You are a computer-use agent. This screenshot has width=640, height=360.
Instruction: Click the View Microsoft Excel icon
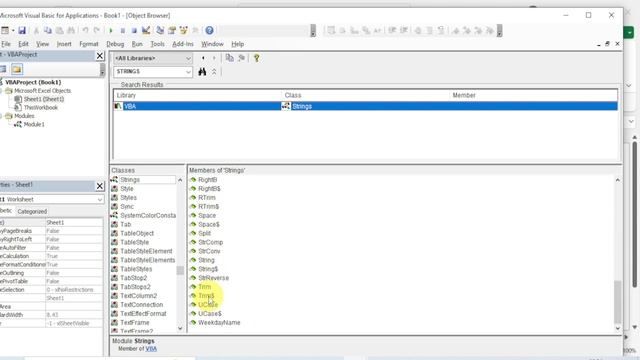click(x=4, y=31)
